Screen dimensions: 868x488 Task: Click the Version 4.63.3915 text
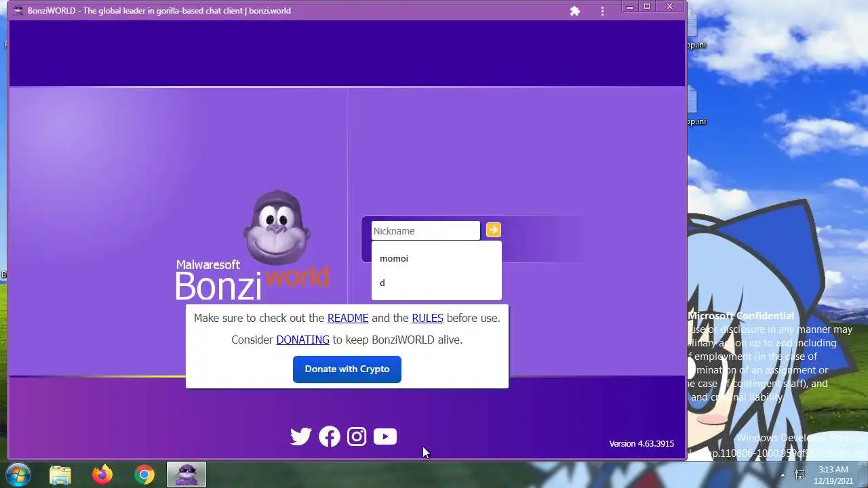pyautogui.click(x=642, y=444)
